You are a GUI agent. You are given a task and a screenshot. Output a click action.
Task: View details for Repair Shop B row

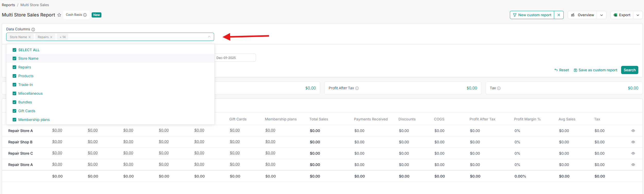pos(633,142)
